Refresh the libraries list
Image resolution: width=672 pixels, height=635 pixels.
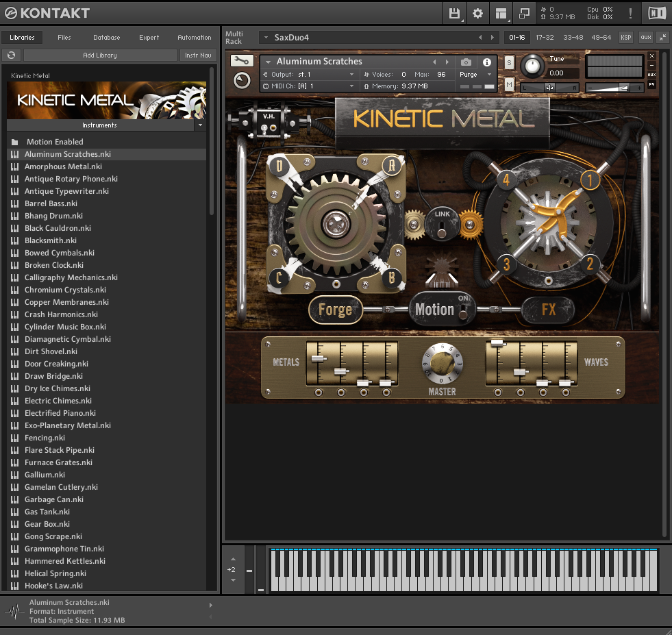click(x=12, y=55)
